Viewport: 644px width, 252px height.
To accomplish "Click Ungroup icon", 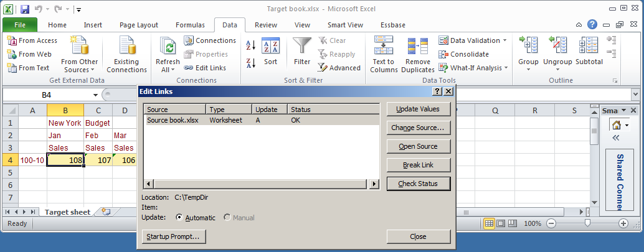I will pyautogui.click(x=557, y=45).
